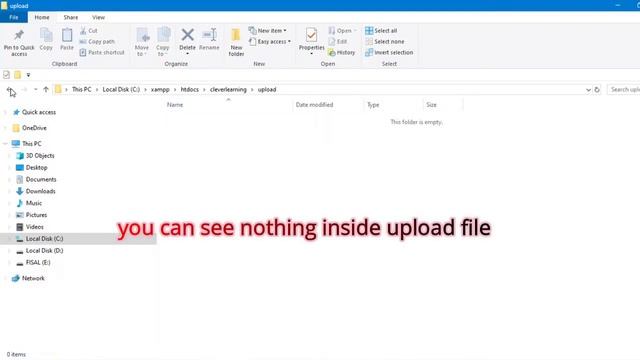Select the Cut command
Screen dimensions: 640x360
[x=89, y=31]
